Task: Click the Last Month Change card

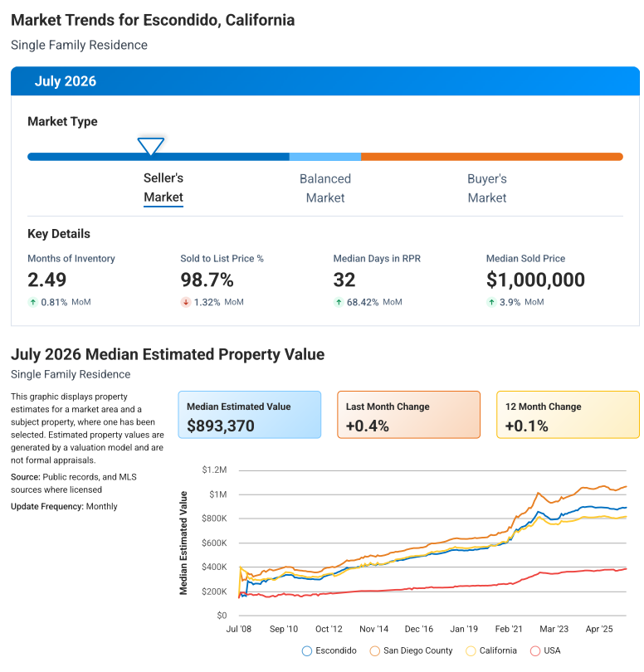Action: (408, 415)
